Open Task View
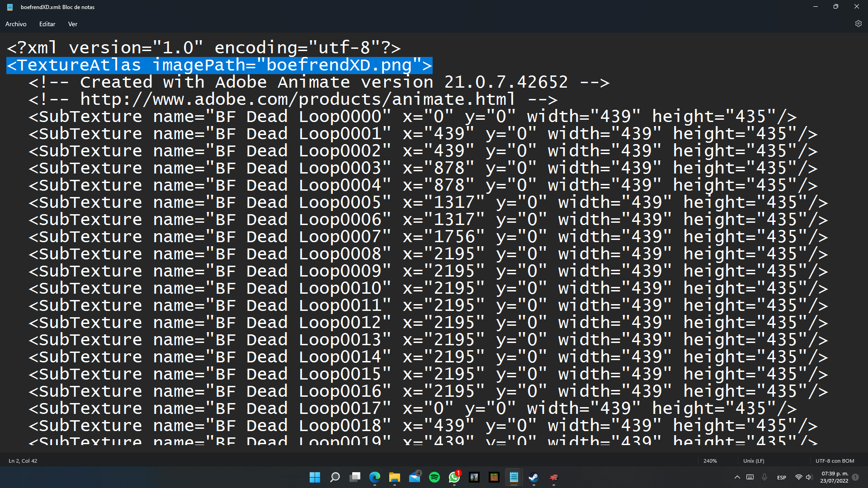 coord(355,477)
